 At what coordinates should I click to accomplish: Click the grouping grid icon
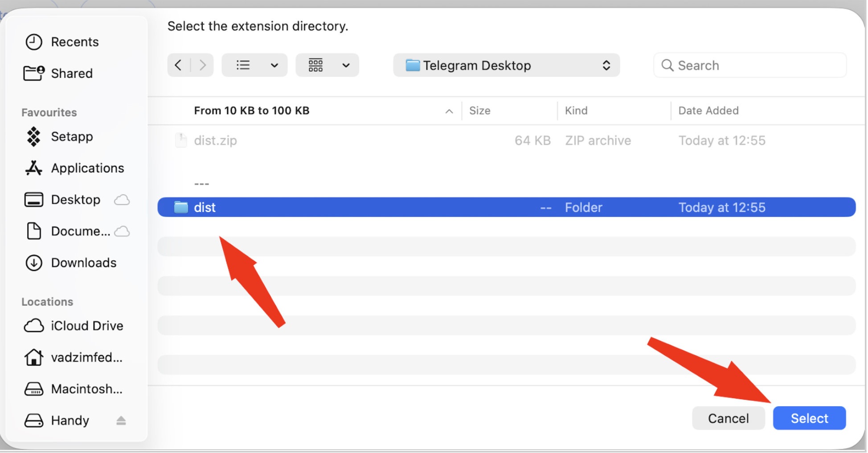(315, 65)
